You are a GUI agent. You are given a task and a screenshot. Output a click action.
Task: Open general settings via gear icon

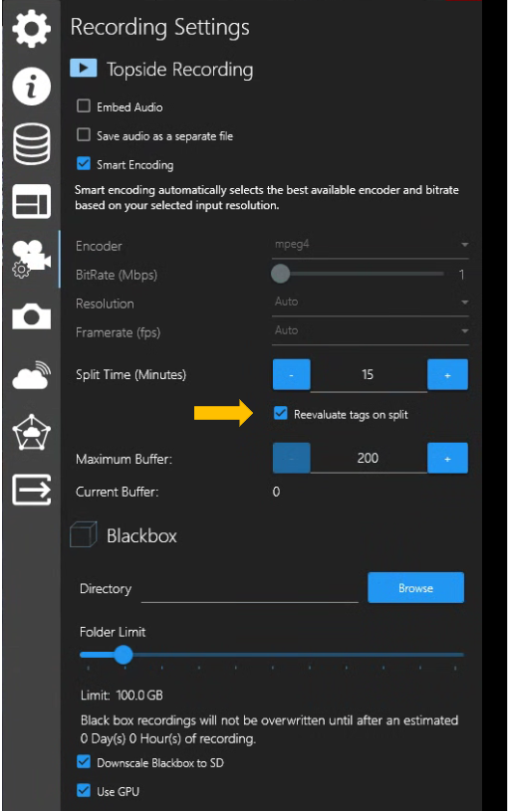(x=31, y=29)
